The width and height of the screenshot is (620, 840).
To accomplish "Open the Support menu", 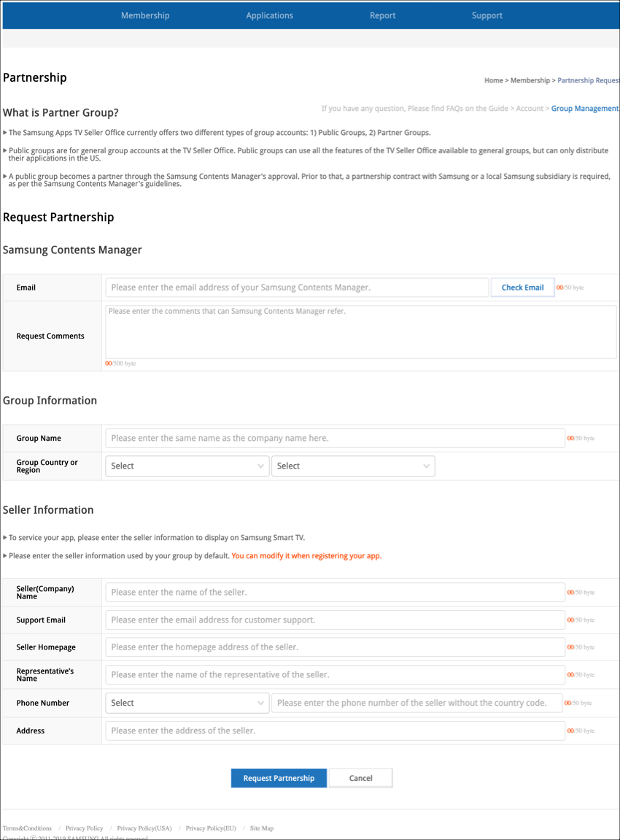I will [x=487, y=15].
